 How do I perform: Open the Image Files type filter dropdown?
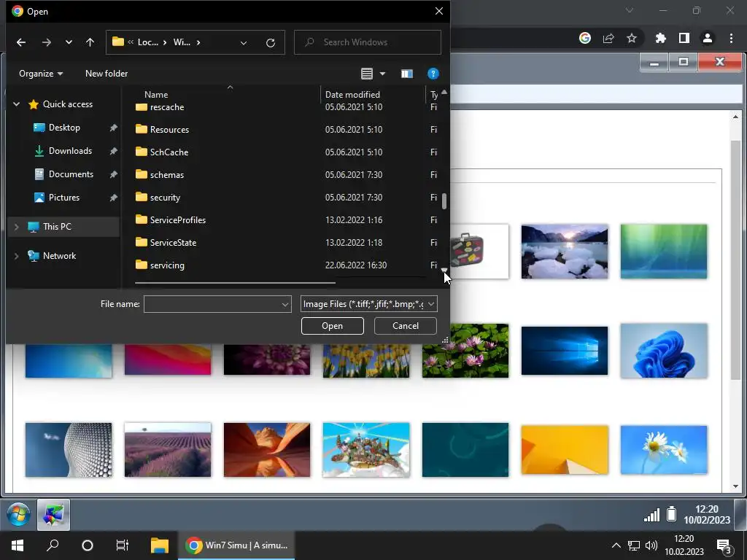point(368,304)
